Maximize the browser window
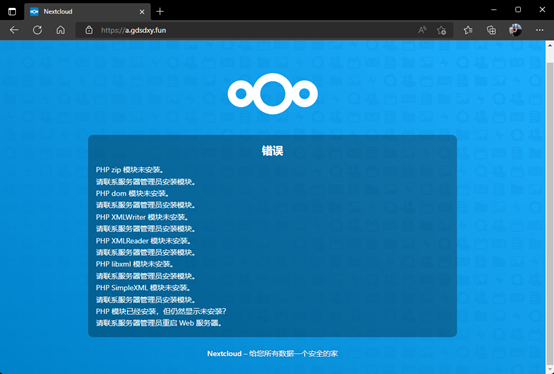 tap(518, 10)
